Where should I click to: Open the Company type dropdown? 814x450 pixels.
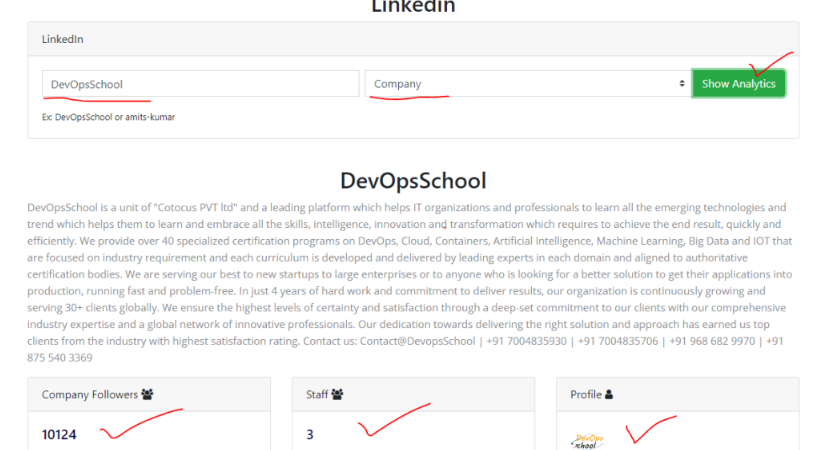click(x=527, y=84)
